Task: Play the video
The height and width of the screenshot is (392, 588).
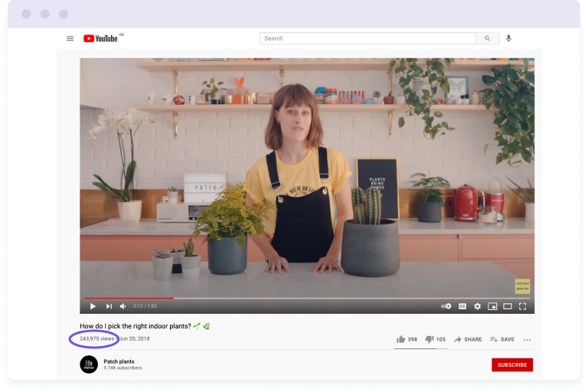Action: click(93, 306)
